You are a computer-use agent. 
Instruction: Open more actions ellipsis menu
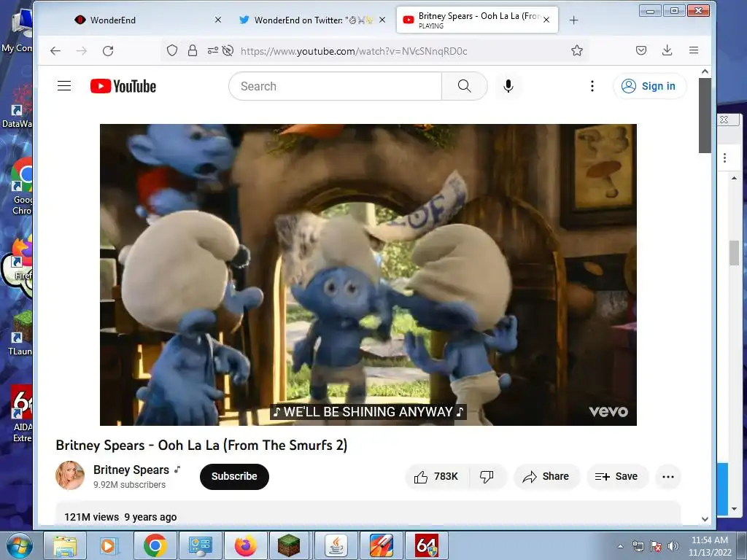(x=668, y=477)
